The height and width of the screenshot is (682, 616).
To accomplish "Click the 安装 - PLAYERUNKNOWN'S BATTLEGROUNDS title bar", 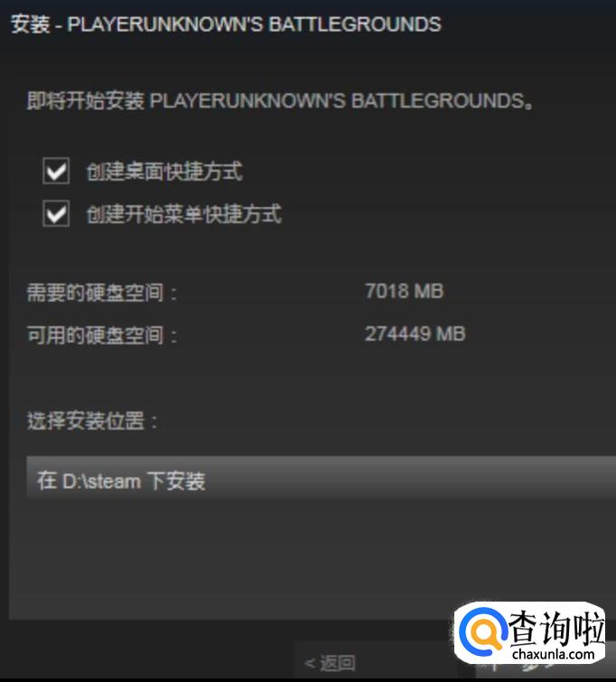I will [x=308, y=23].
